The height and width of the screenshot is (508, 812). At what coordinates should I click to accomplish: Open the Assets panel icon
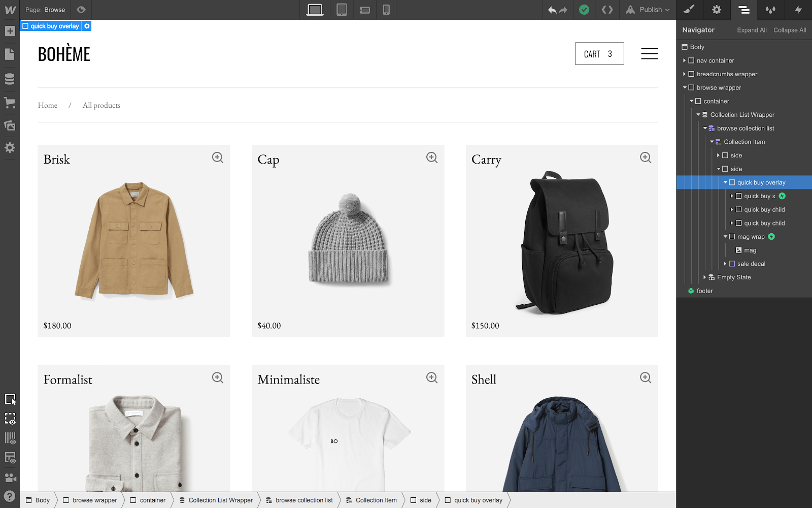point(10,125)
